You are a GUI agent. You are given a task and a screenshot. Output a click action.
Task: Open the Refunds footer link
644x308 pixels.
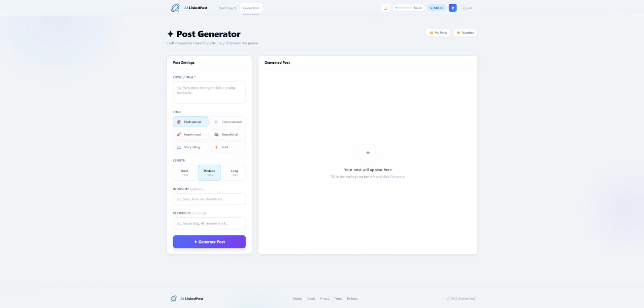(x=352, y=299)
